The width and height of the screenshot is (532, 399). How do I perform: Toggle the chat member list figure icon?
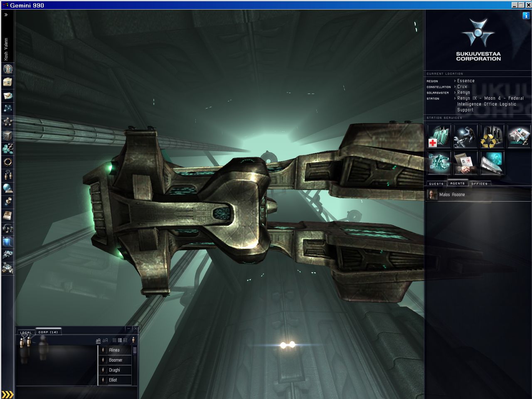pos(133,340)
